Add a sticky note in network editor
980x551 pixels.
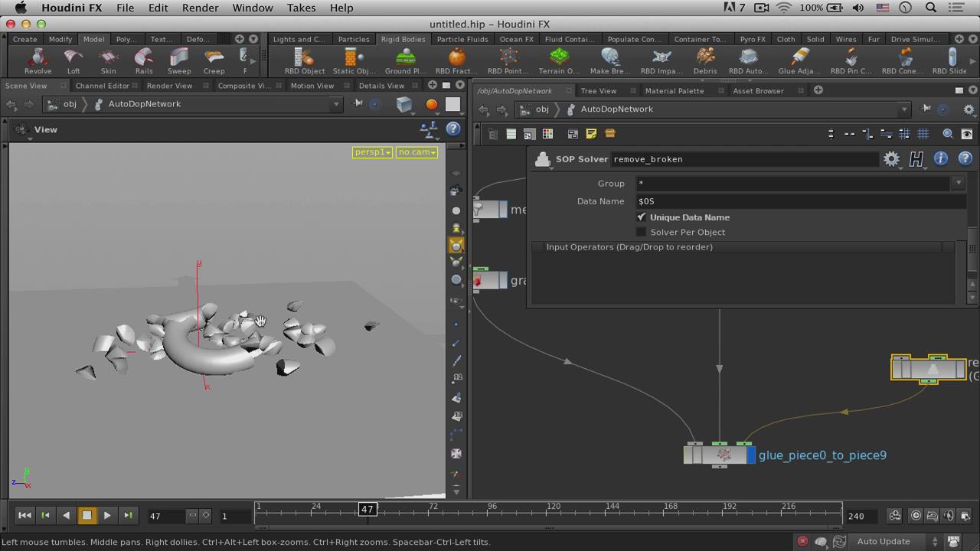pyautogui.click(x=591, y=134)
